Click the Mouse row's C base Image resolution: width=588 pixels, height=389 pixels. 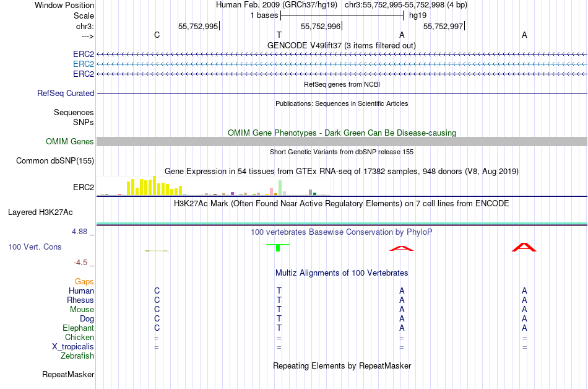click(x=157, y=310)
